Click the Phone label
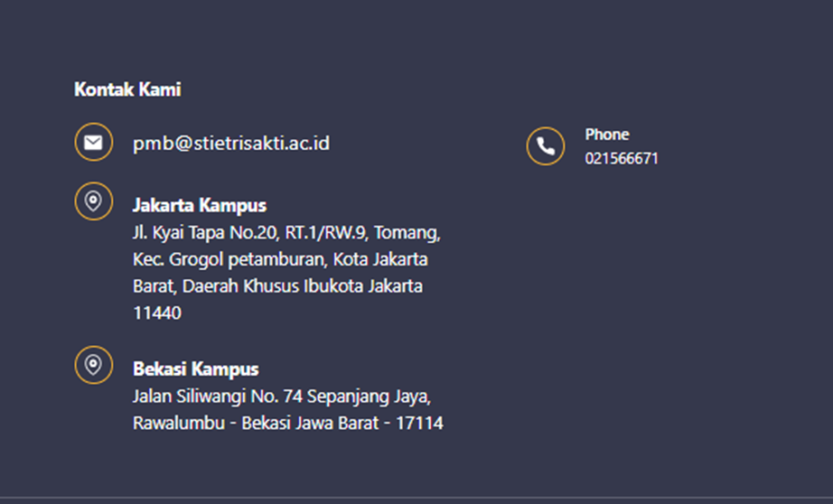This screenshot has height=504, width=833. click(x=607, y=135)
